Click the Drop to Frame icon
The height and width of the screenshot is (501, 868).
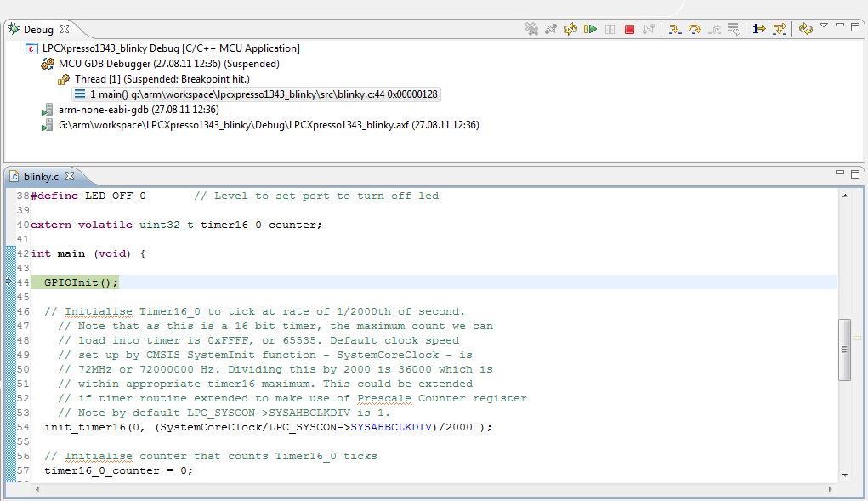point(734,29)
